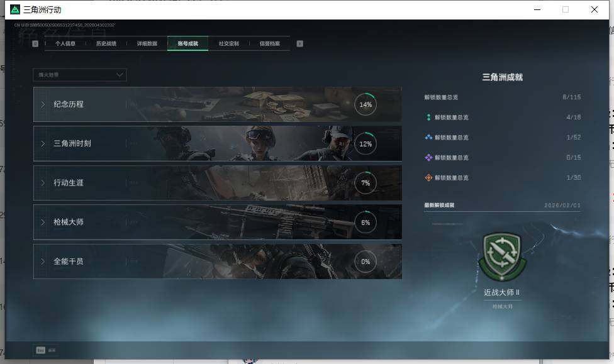Expand the 行动生涯 achievement category
The width and height of the screenshot is (614, 364).
pos(217,183)
